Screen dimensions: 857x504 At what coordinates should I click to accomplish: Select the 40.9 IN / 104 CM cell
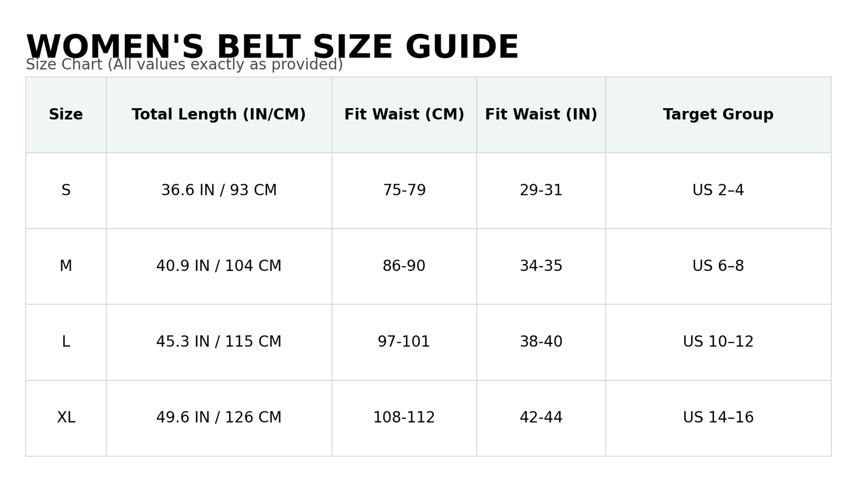(219, 266)
